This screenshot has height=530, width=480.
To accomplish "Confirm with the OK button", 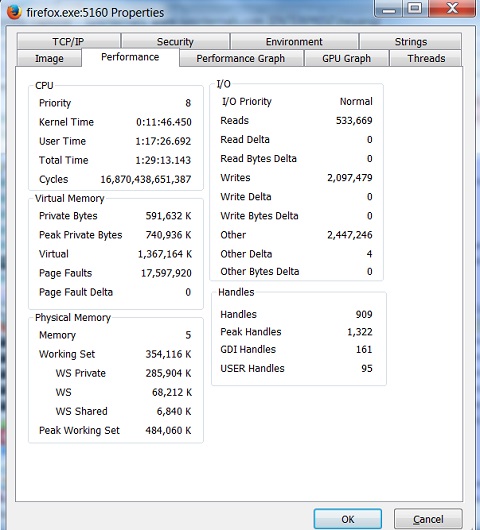I will [348, 519].
